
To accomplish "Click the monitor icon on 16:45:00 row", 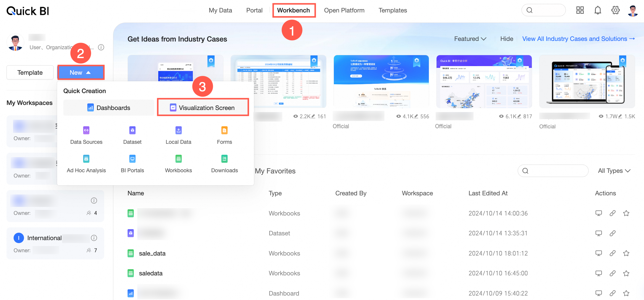I will [598, 273].
